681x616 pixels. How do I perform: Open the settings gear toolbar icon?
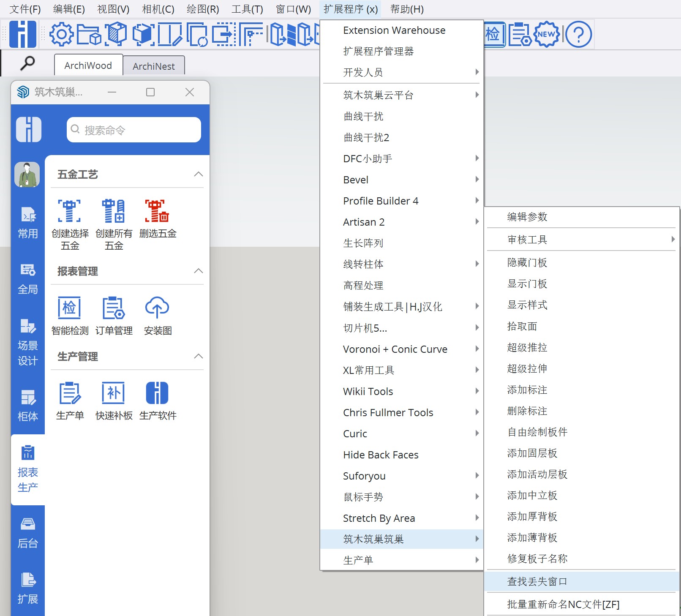[61, 35]
